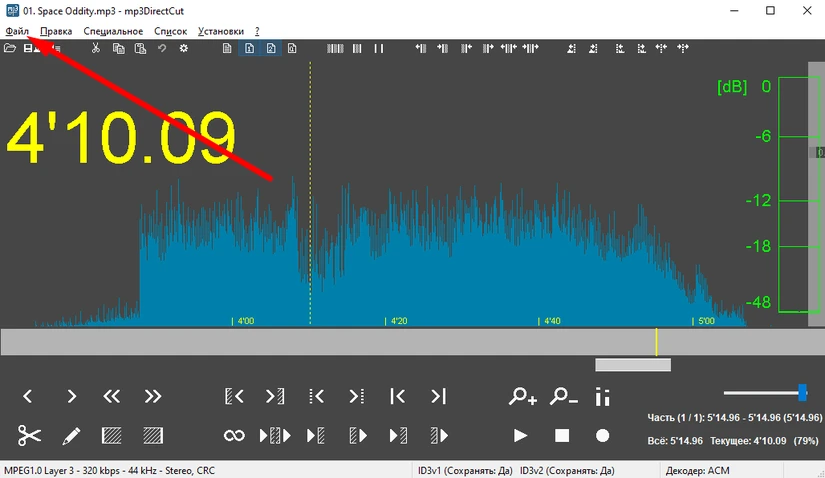Step forward with single right chevron
The image size is (825, 478).
71,396
